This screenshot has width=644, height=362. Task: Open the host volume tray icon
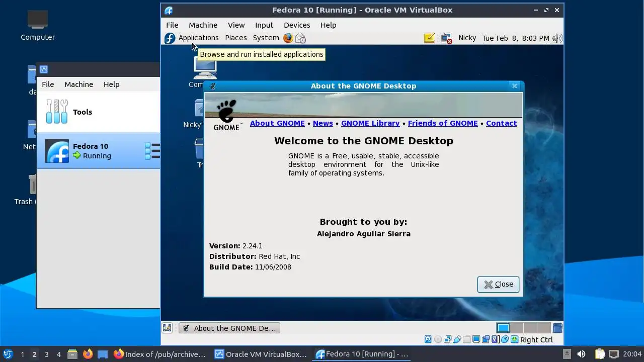[581, 354]
